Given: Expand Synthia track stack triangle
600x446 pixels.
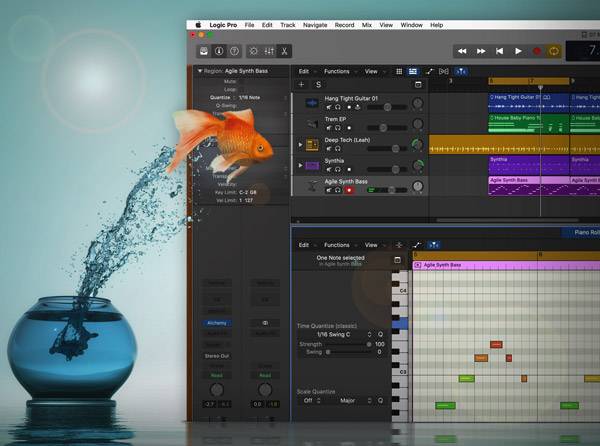Looking at the screenshot, I should [300, 165].
